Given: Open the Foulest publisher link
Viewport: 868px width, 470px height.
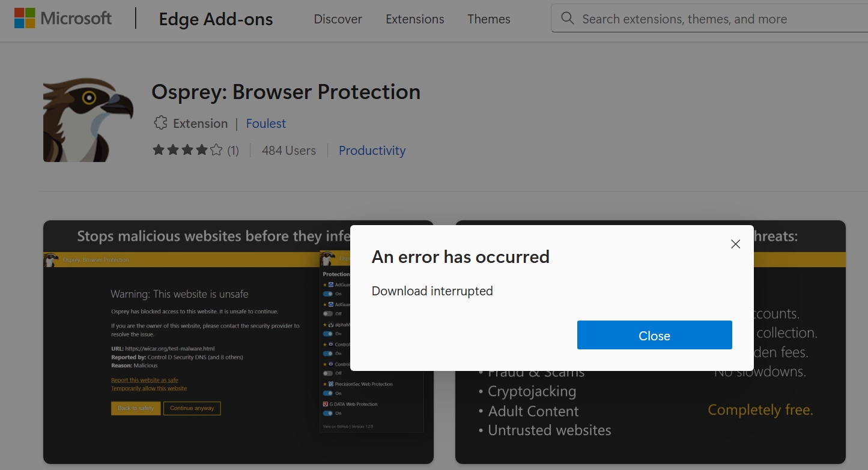Looking at the screenshot, I should coord(266,124).
